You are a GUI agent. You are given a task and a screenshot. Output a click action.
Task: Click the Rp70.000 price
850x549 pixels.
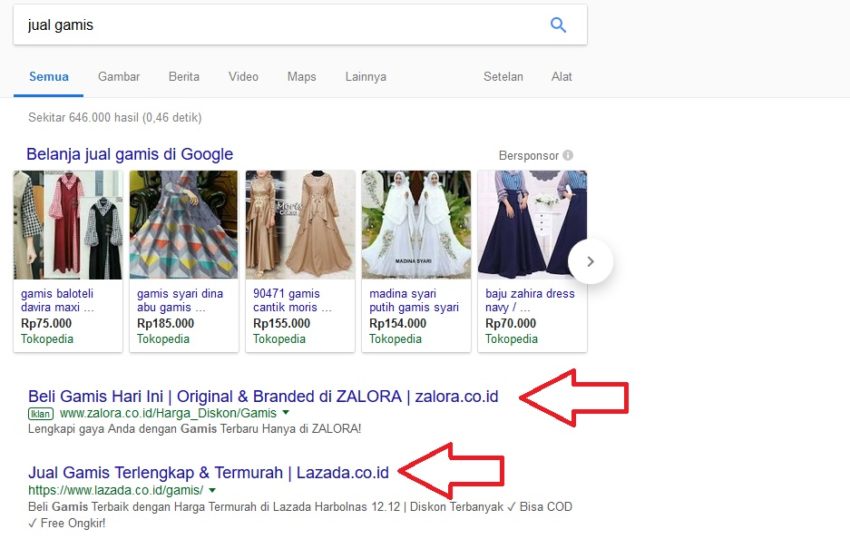click(510, 324)
